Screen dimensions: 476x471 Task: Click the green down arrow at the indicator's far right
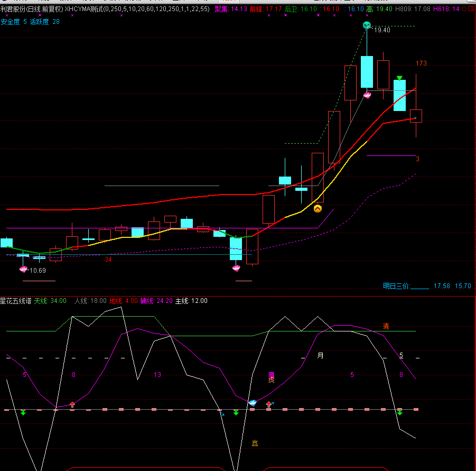click(400, 412)
